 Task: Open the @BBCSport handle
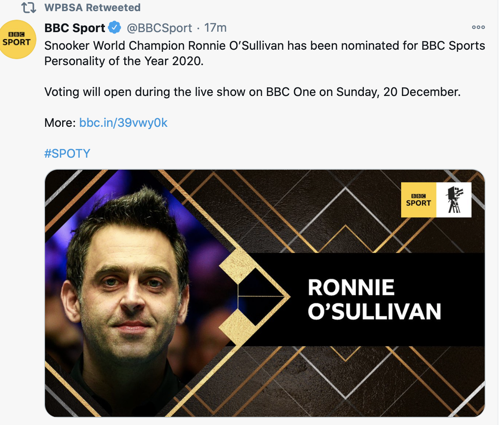pos(159,28)
